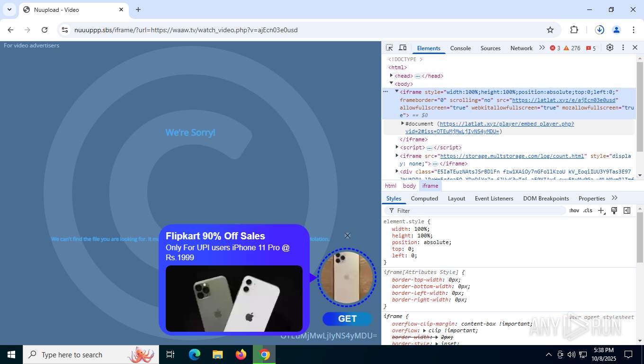Open the tab search dropdown arrow
Image resolution: width=644 pixels, height=364 pixels.
pos(9,9)
